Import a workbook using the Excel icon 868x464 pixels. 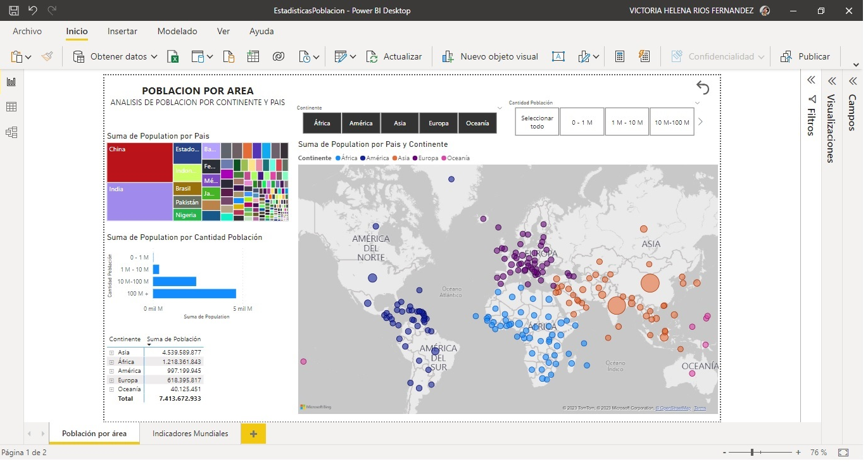[x=172, y=56]
